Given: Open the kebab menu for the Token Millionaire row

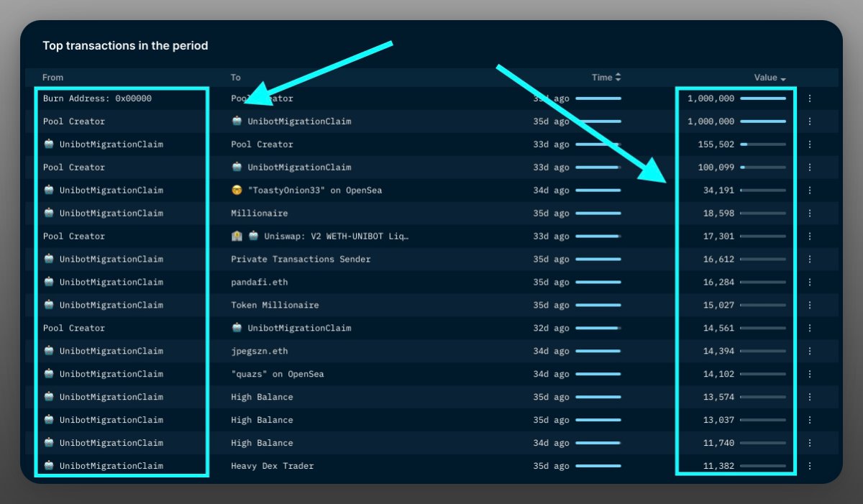Looking at the screenshot, I should (x=810, y=306).
